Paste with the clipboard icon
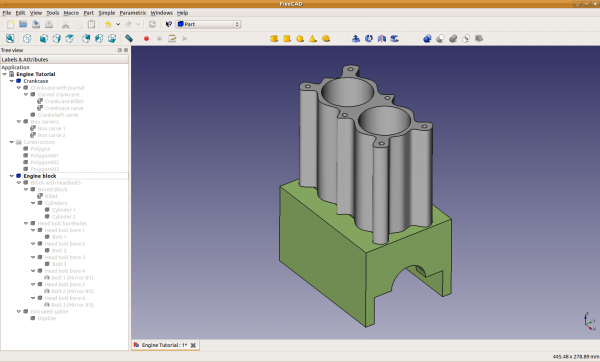 (91, 24)
